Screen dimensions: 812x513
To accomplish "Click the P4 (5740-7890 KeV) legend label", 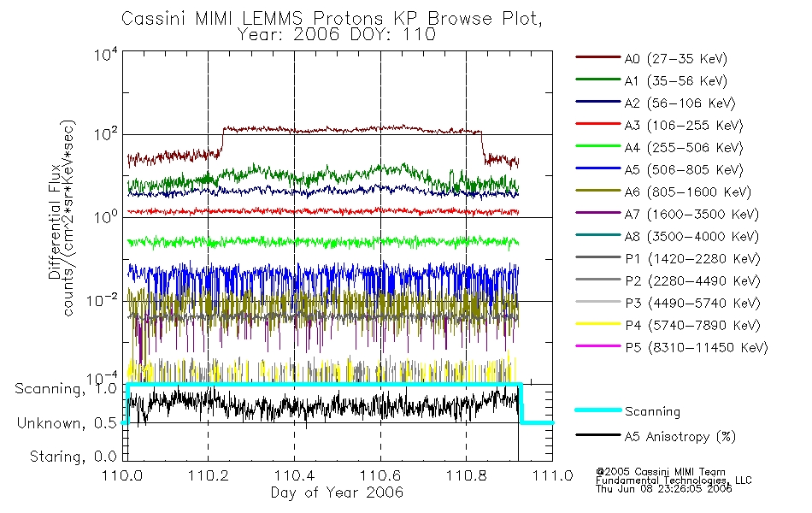I will [692, 326].
